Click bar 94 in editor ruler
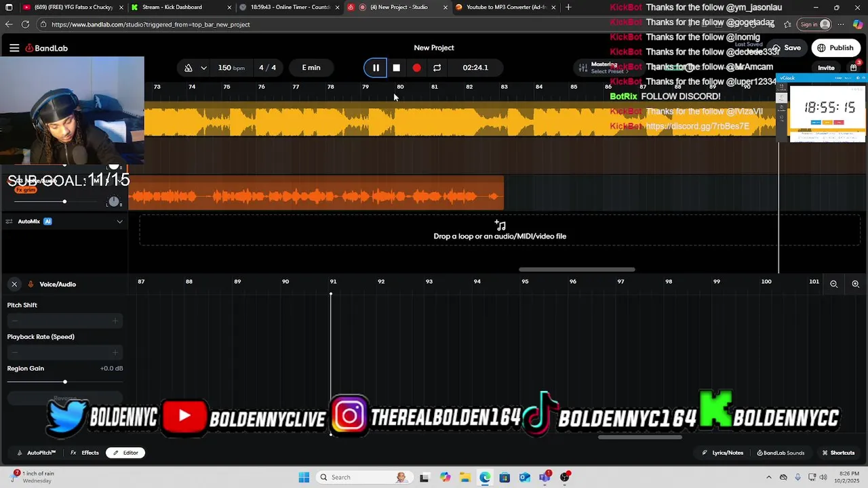This screenshot has height=488, width=868. (477, 281)
